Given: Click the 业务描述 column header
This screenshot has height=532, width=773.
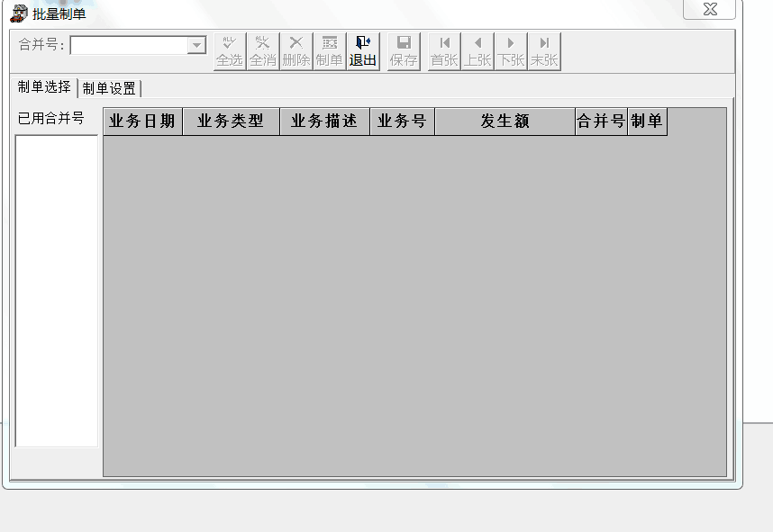Looking at the screenshot, I should coord(324,122).
